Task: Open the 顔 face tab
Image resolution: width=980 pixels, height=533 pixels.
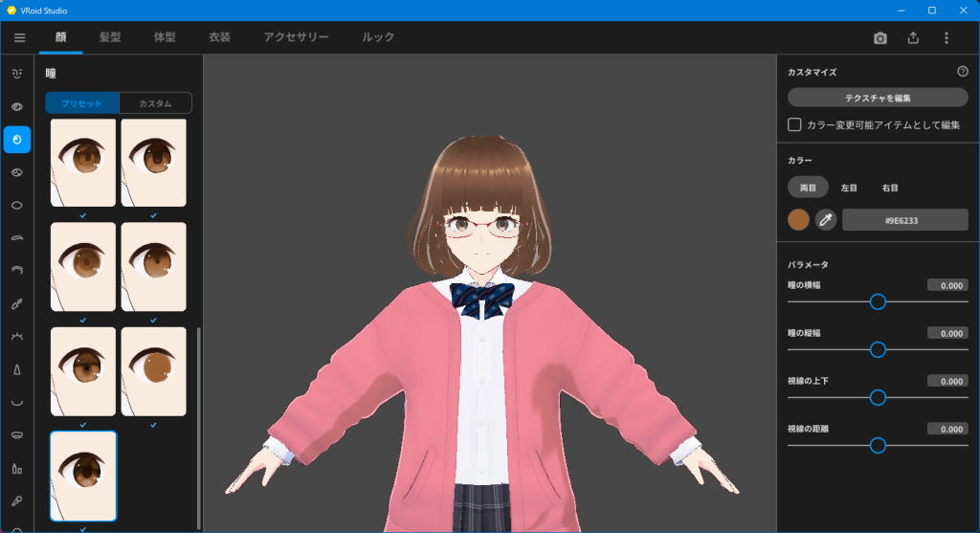Action: pyautogui.click(x=60, y=37)
